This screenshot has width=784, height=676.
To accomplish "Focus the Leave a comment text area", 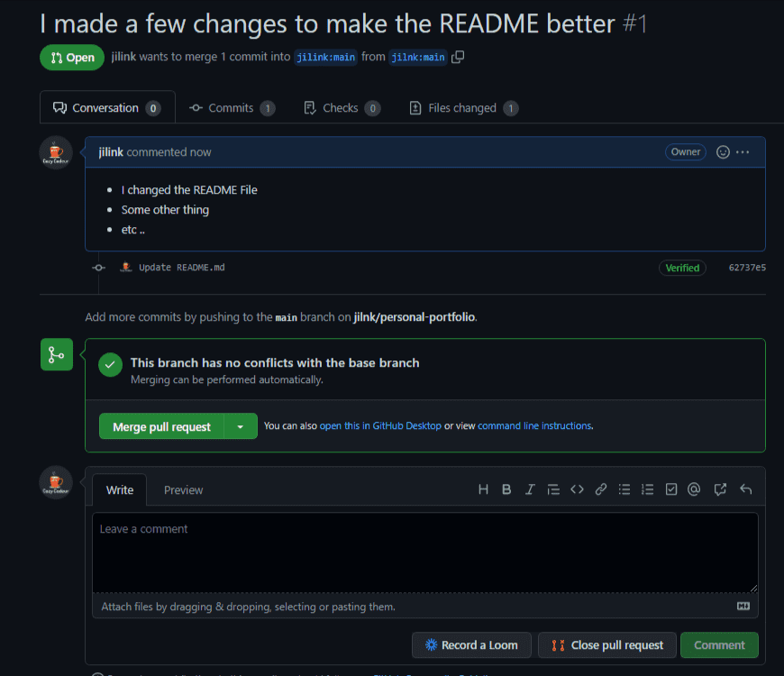I will pyautogui.click(x=425, y=553).
